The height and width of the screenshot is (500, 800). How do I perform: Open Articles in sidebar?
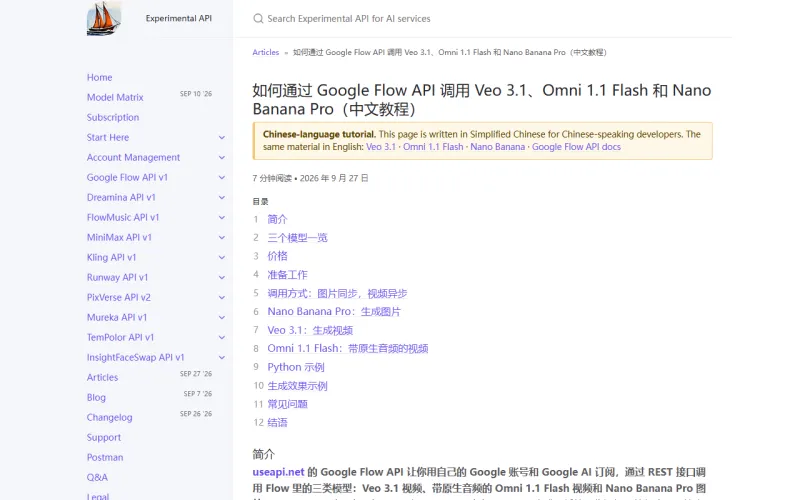(x=102, y=378)
